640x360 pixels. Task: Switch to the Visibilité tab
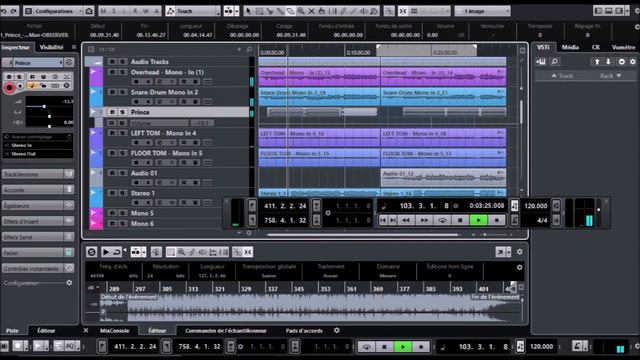(51, 47)
